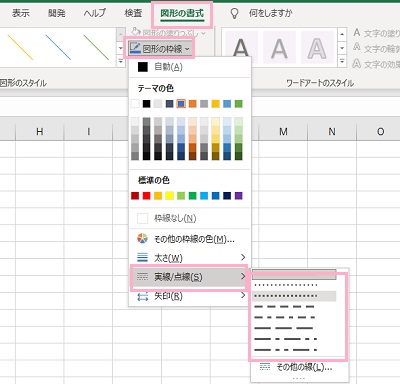Open the 図形の塗りつぶし dropdown
This screenshot has width=400, height=384.
(x=168, y=33)
